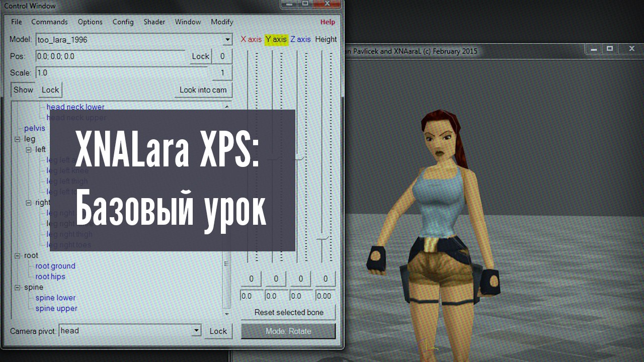
Task: Click the Y axis numeric value field
Action: (276, 296)
